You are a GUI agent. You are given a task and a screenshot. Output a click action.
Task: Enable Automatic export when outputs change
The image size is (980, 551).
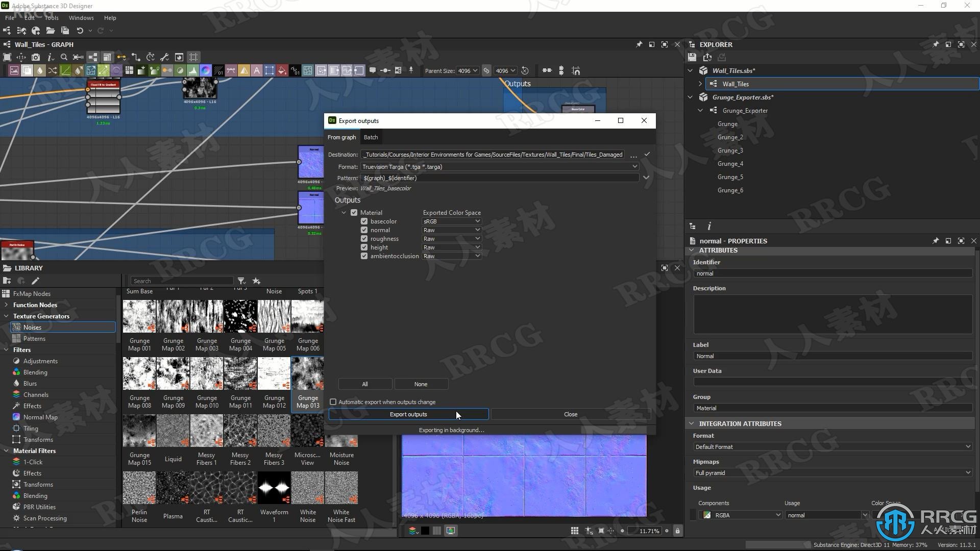[333, 402]
